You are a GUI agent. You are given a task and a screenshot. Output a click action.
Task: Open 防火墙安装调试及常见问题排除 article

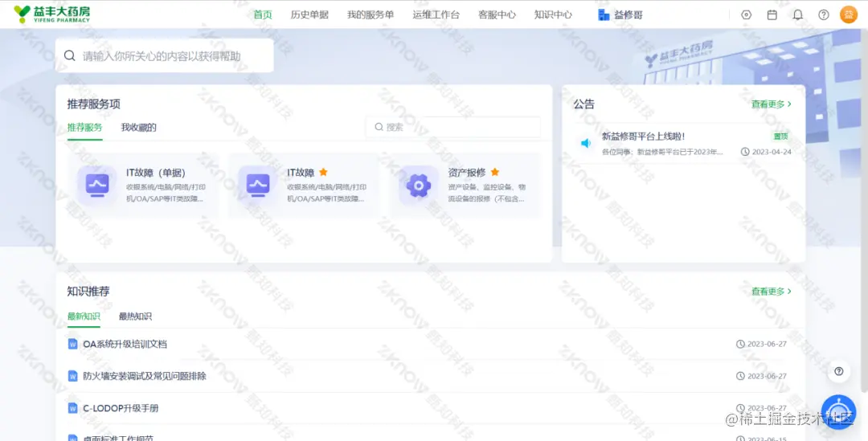(x=145, y=376)
